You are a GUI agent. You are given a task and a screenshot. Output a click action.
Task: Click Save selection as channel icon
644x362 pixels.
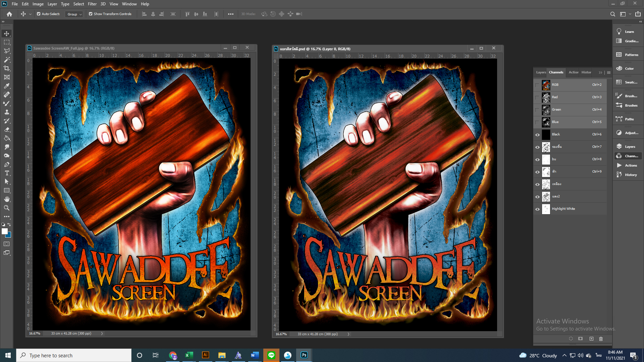tap(581, 339)
